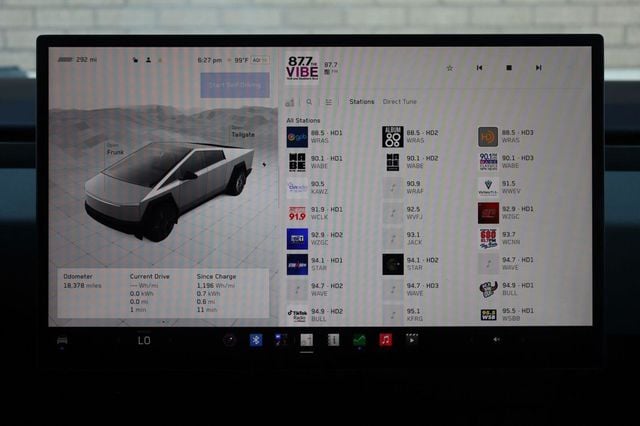Open the app beside Bluetooth in bottom bar
Image resolution: width=640 pixels, height=426 pixels.
point(281,340)
